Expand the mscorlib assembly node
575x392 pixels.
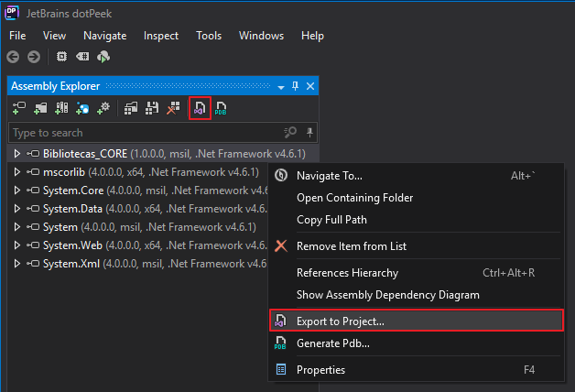tap(16, 172)
